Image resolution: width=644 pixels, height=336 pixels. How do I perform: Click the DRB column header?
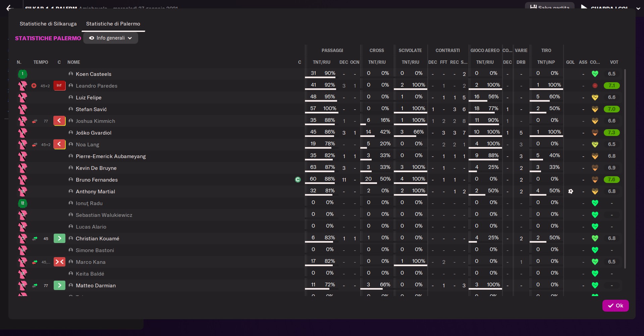point(521,62)
